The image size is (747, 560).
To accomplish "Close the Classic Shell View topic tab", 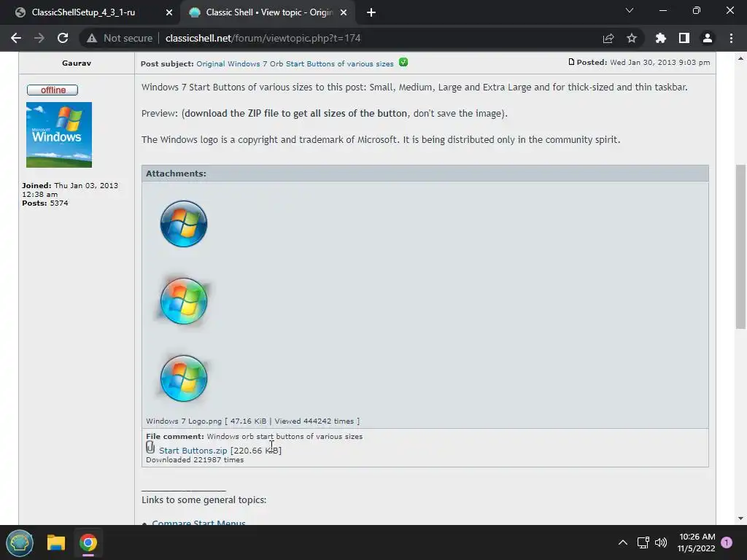I will click(x=344, y=12).
